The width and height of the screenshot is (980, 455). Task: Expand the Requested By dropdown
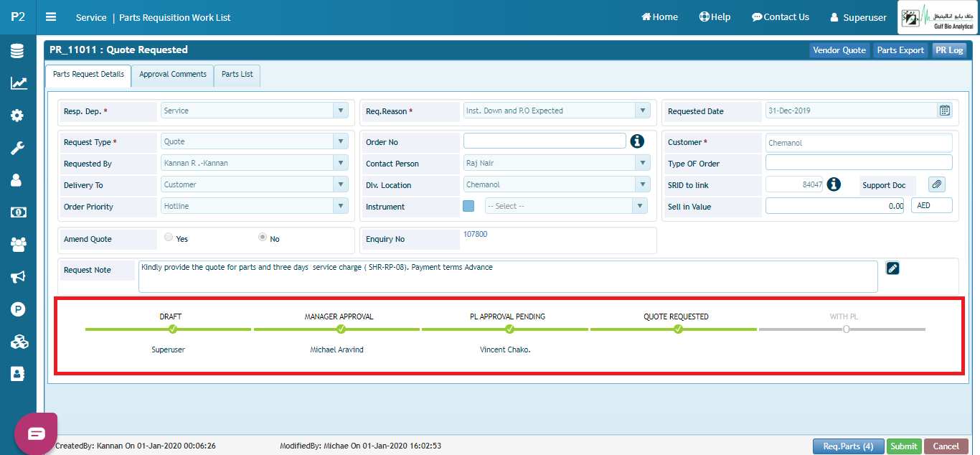pos(341,163)
